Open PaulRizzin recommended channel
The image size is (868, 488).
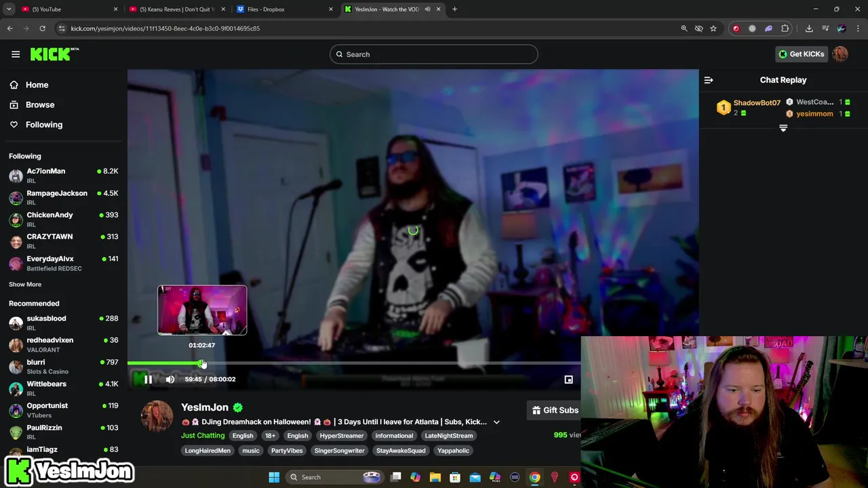64,432
